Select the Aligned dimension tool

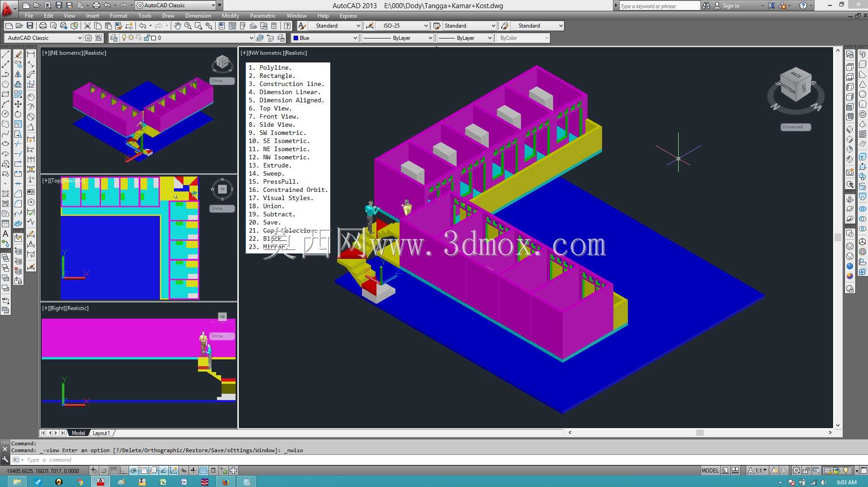pyautogui.click(x=31, y=64)
